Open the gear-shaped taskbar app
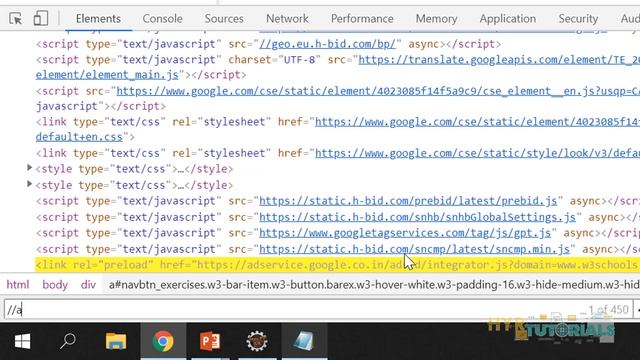This screenshot has height=360, width=640. pos(257,341)
